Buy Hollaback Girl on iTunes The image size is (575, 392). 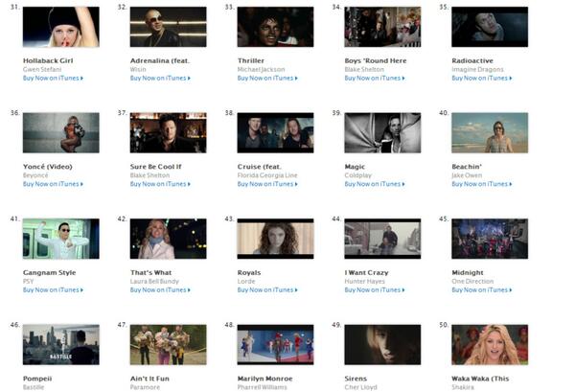click(x=53, y=78)
